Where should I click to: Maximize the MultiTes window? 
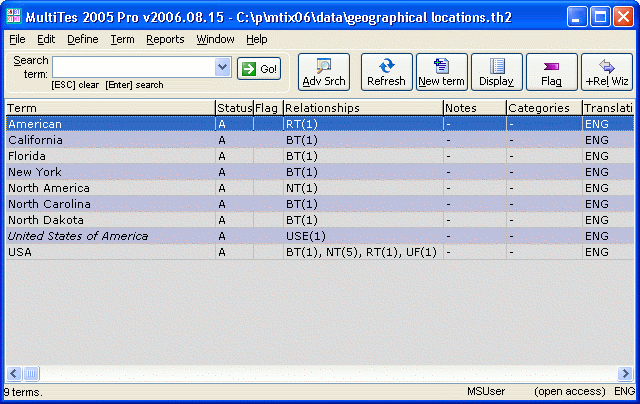600,17
